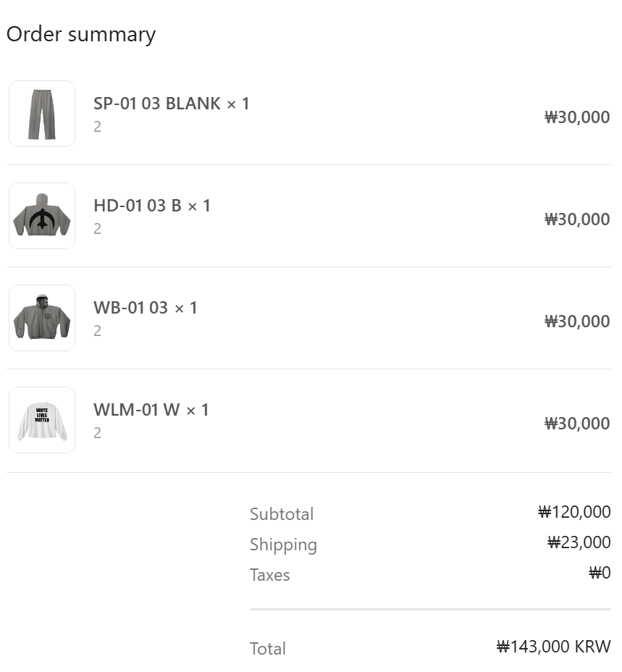
Task: Click the ₩30,000 price for WLM-01 W
Action: pos(577,424)
